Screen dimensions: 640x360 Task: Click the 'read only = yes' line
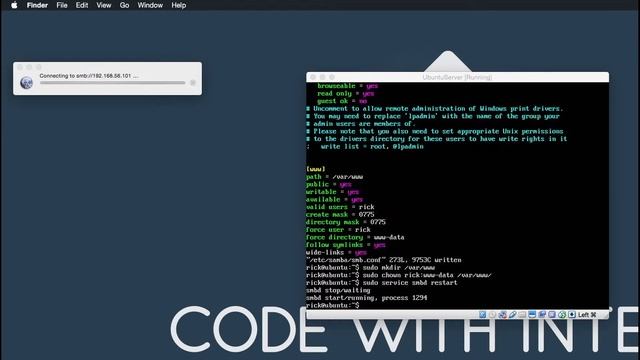pyautogui.click(x=346, y=93)
